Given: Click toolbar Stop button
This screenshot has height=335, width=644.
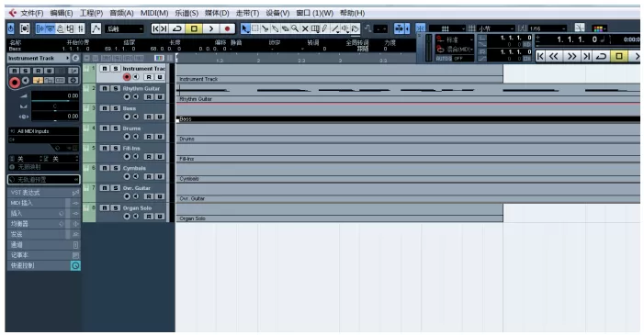Looking at the screenshot, I should (x=194, y=28).
